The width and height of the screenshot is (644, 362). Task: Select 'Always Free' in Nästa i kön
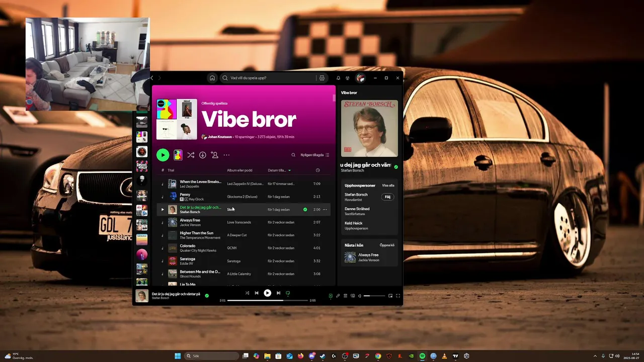[x=369, y=257]
